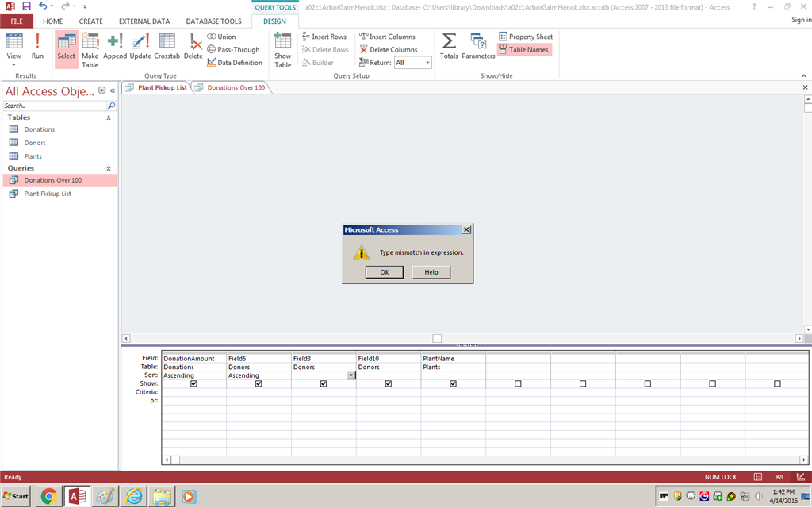Collapse the Queries group
Viewport: 812px width, 508px height.
point(109,168)
